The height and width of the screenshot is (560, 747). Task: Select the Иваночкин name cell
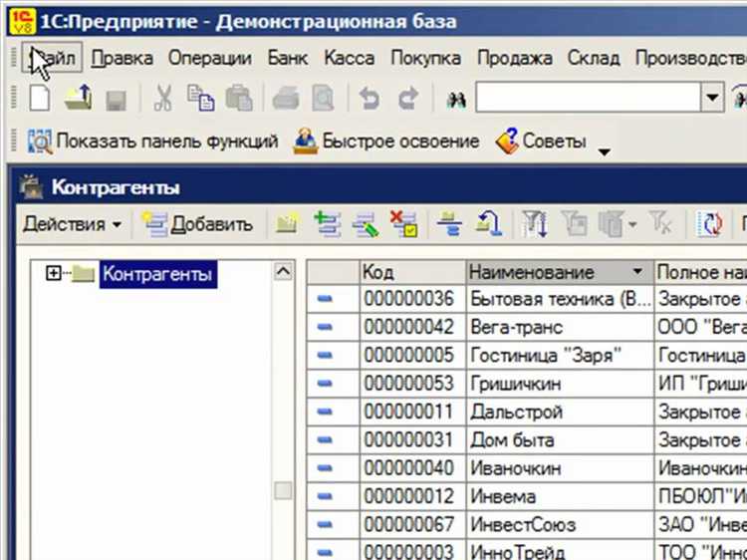tap(560, 468)
